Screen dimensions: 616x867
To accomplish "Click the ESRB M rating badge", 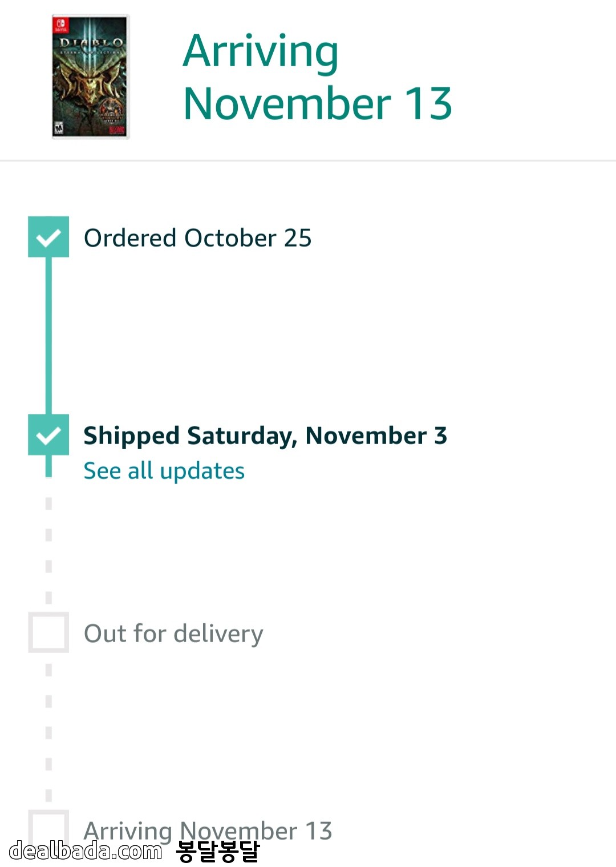I will (x=59, y=128).
